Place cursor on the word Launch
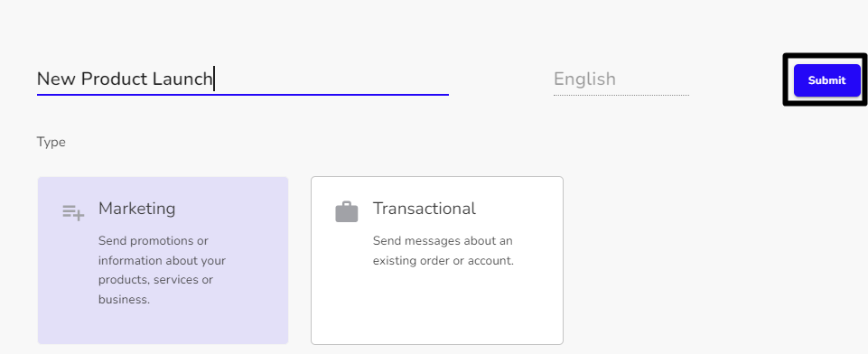The height and width of the screenshot is (354, 868). (182, 79)
